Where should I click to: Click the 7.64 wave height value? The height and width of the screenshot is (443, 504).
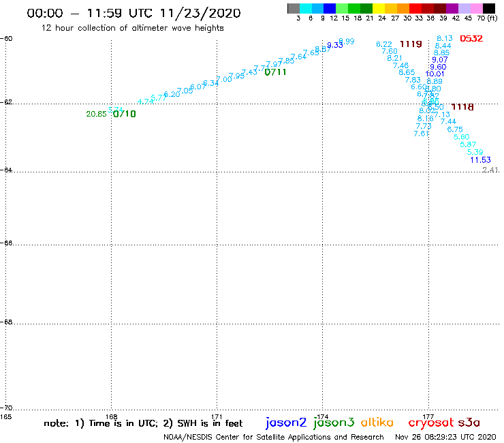point(298,57)
